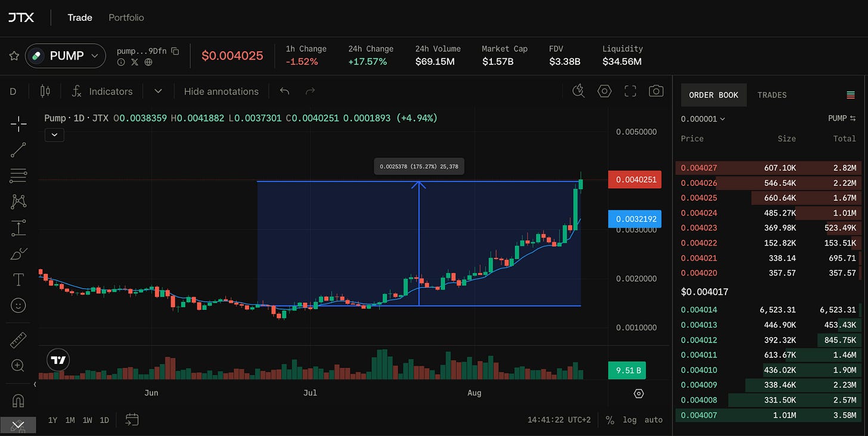This screenshot has height=436, width=868.
Task: Select the 0.004014 bid row
Action: tap(768, 310)
